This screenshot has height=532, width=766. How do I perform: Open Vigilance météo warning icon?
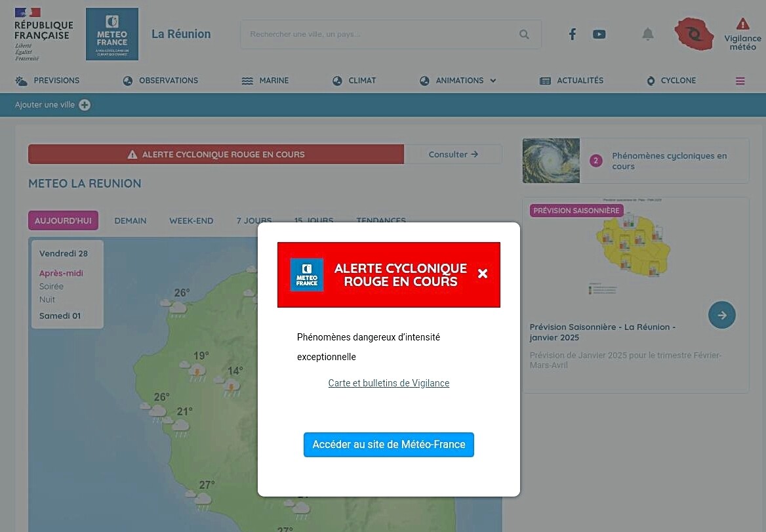(x=742, y=24)
